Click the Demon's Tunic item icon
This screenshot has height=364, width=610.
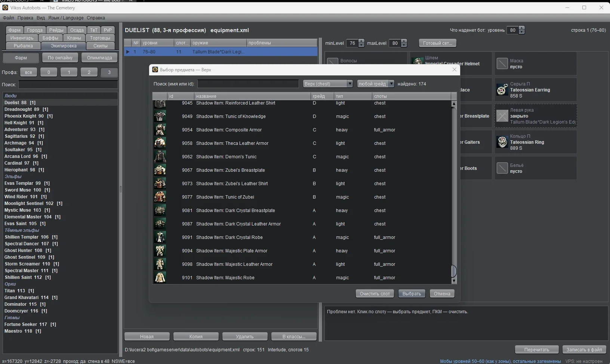tap(160, 156)
